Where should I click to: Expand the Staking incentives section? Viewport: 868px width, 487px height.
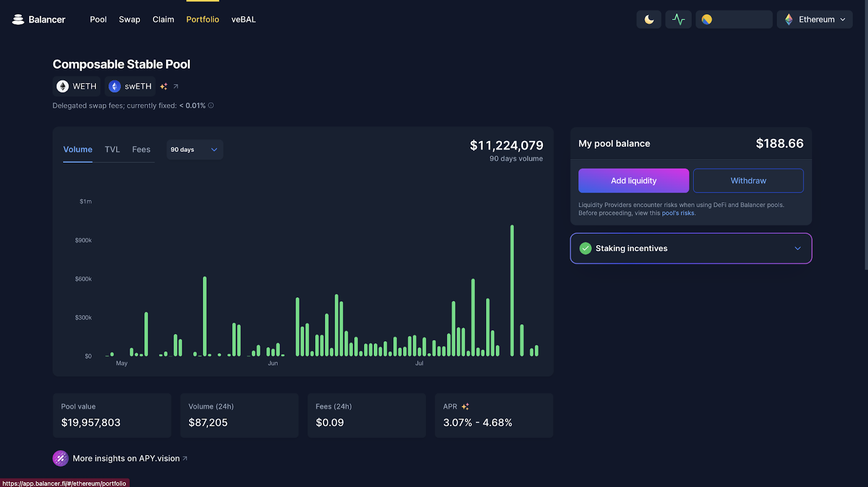tap(691, 248)
